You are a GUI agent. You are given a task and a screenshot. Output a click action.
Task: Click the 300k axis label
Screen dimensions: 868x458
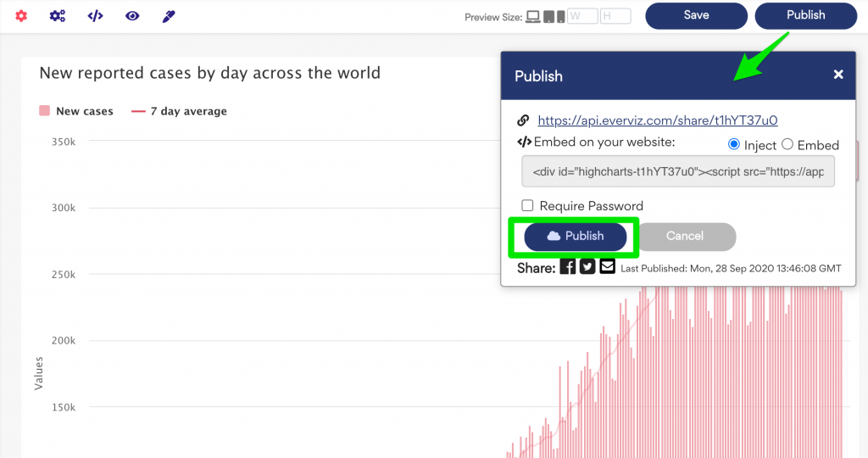[64, 208]
